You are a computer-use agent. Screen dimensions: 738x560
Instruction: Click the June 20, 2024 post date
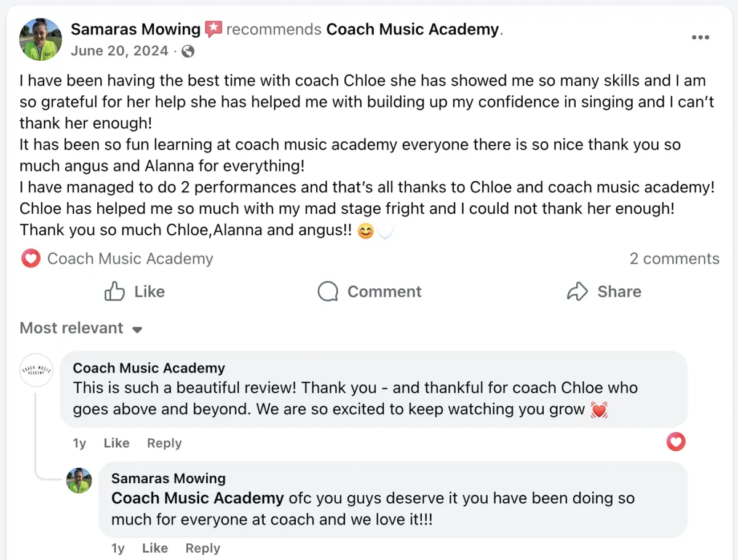[x=119, y=51]
